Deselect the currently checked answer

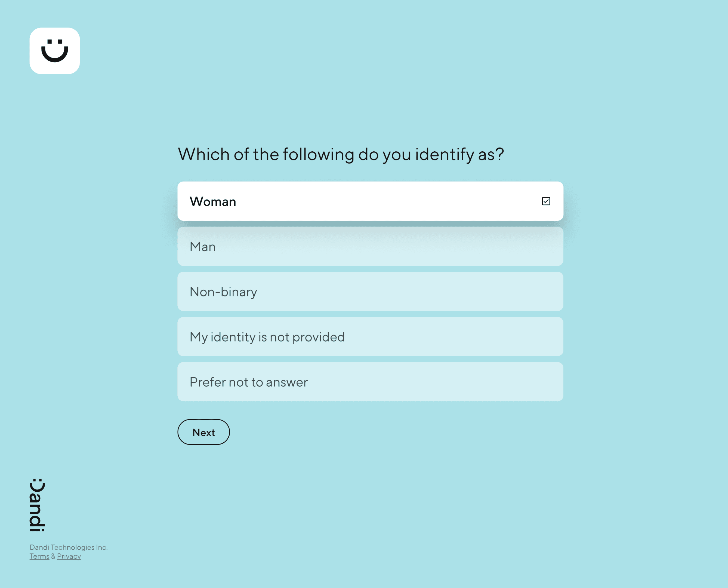coord(546,201)
